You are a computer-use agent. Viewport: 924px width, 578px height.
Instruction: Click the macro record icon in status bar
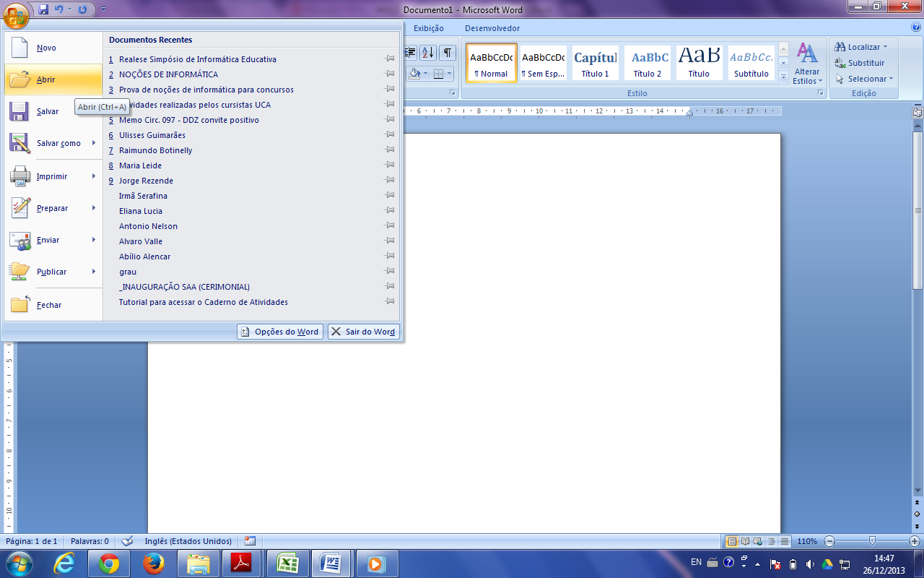coord(250,540)
